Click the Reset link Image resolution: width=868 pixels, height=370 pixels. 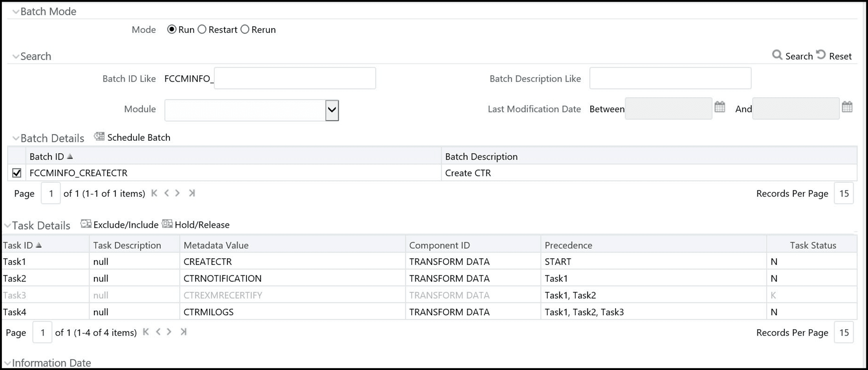(840, 55)
